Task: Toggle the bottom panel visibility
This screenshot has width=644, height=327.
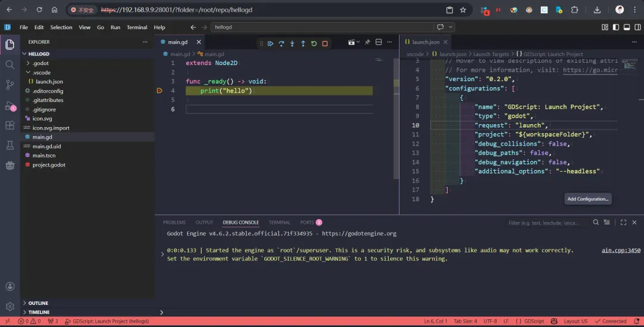Action: click(627, 27)
